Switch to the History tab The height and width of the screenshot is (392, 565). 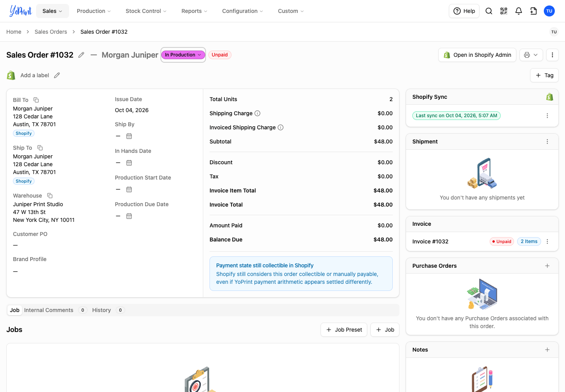coord(108,310)
